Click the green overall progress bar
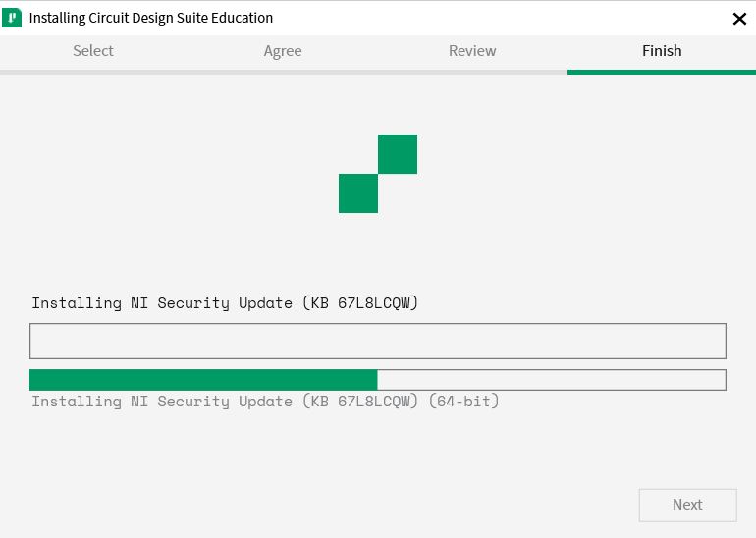Image resolution: width=756 pixels, height=538 pixels. 378,380
